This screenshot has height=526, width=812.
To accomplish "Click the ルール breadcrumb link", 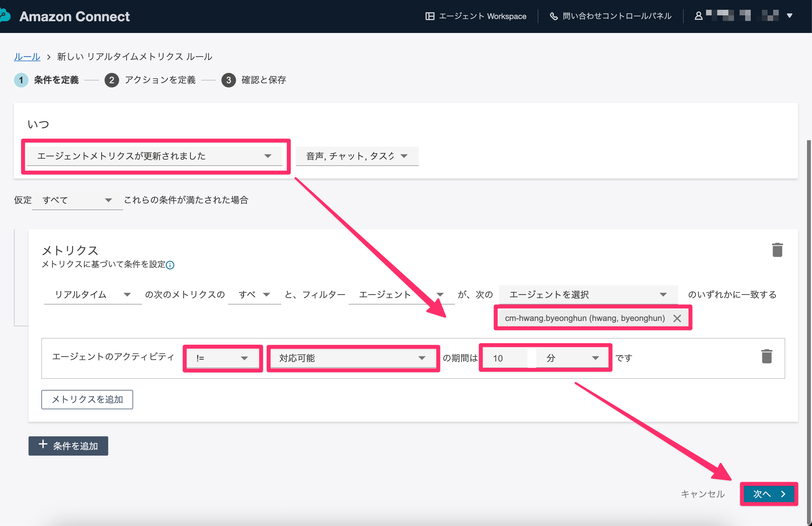I will [x=27, y=57].
